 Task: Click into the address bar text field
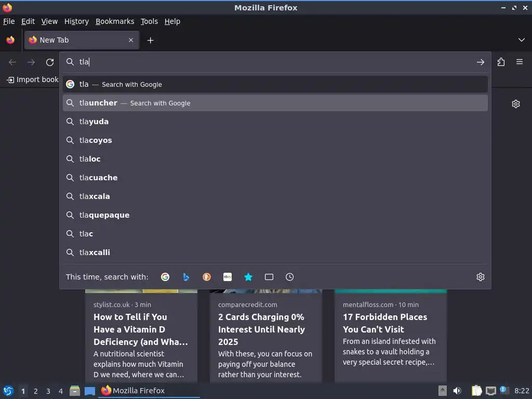pos(275,62)
